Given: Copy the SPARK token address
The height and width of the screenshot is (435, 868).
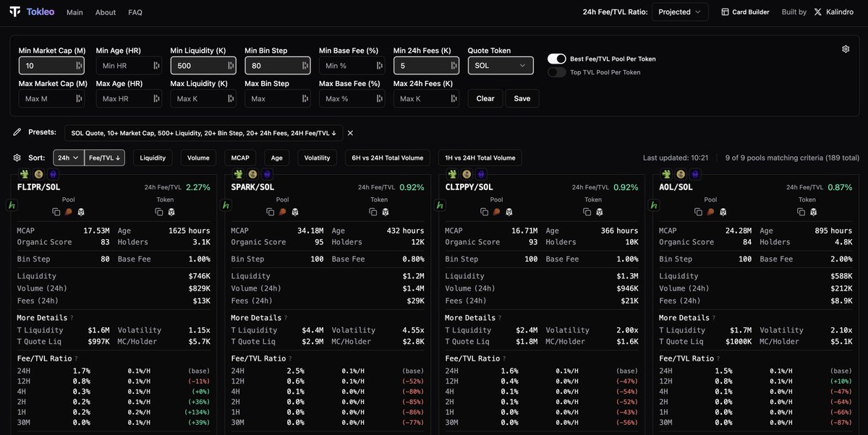Looking at the screenshot, I should click(373, 212).
